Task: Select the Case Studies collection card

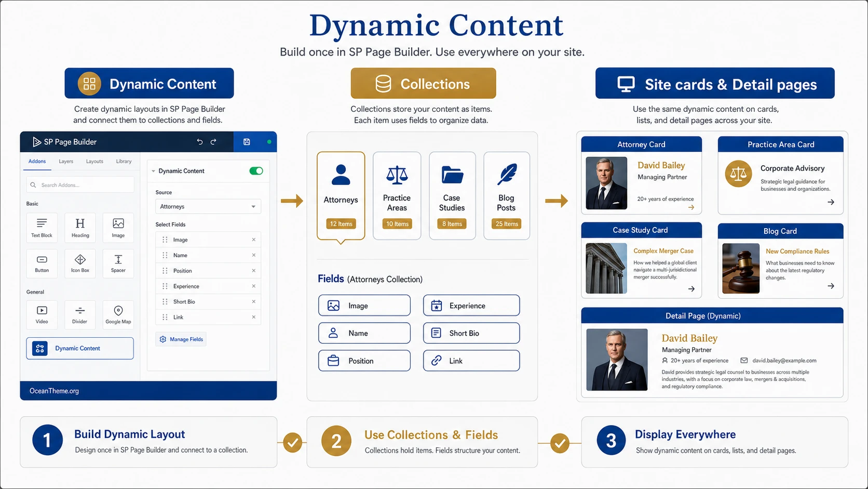Action: click(452, 196)
